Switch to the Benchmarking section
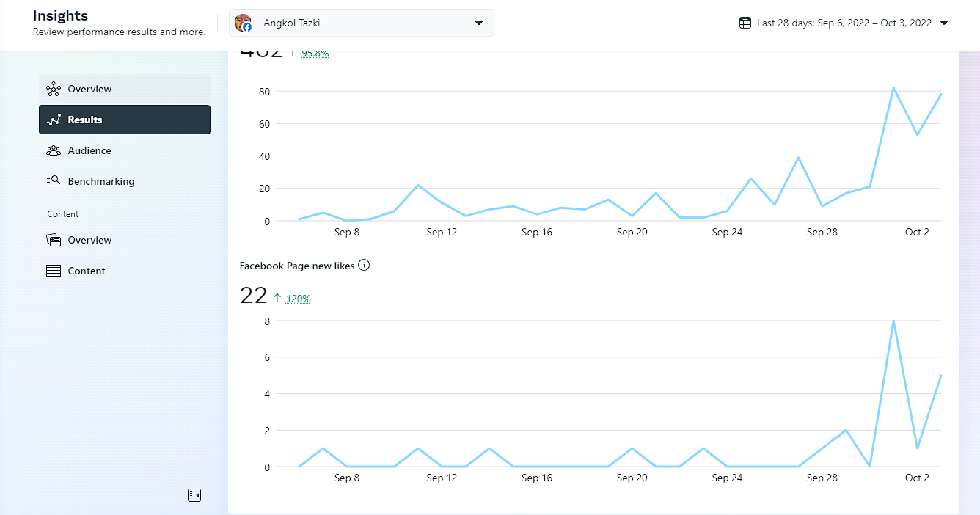 coord(101,181)
